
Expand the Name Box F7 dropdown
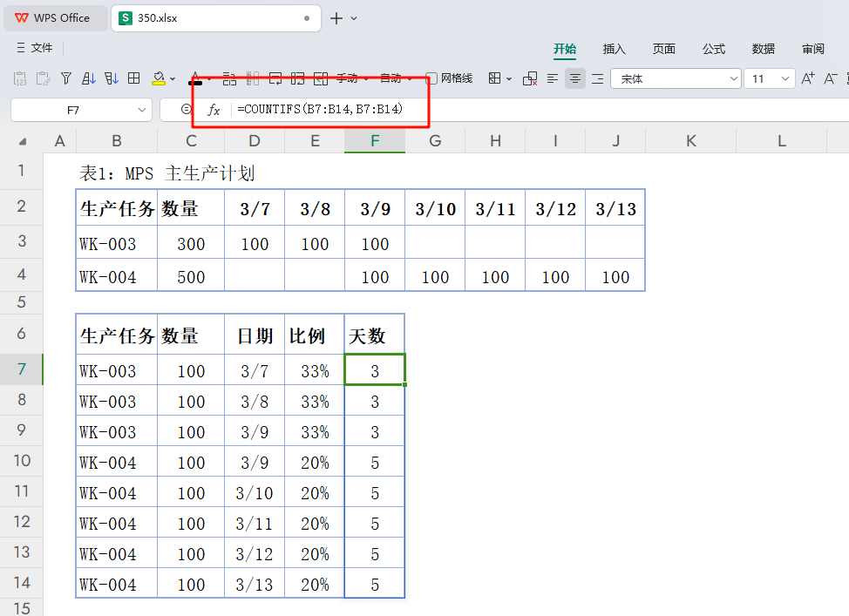[x=142, y=110]
